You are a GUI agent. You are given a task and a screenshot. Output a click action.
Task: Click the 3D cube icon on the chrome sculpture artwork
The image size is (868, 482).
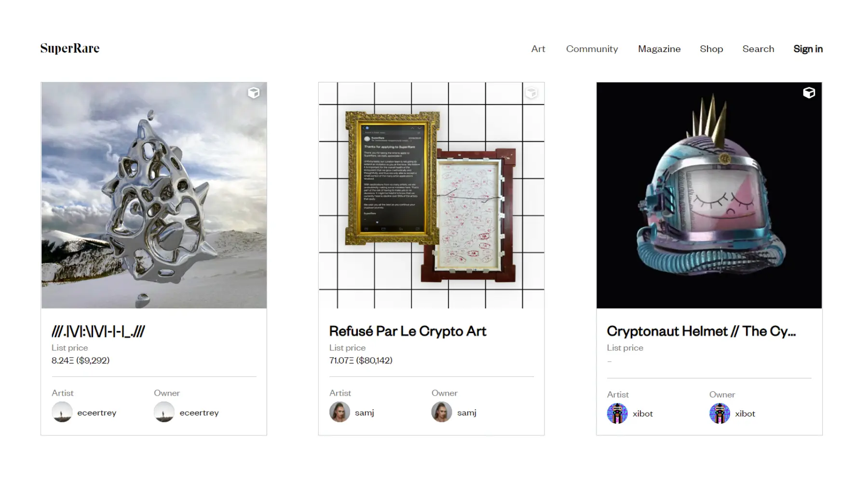point(254,93)
